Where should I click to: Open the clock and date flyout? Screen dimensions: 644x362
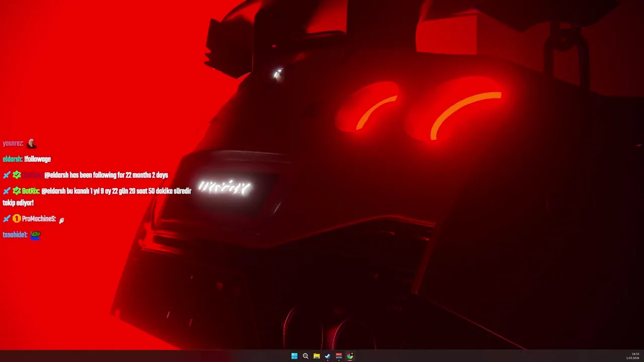(x=632, y=356)
